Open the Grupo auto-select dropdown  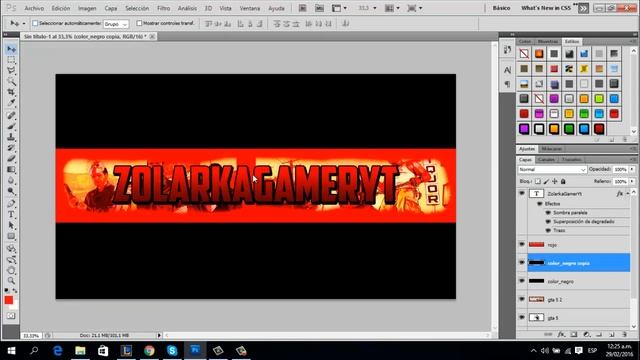click(116, 24)
